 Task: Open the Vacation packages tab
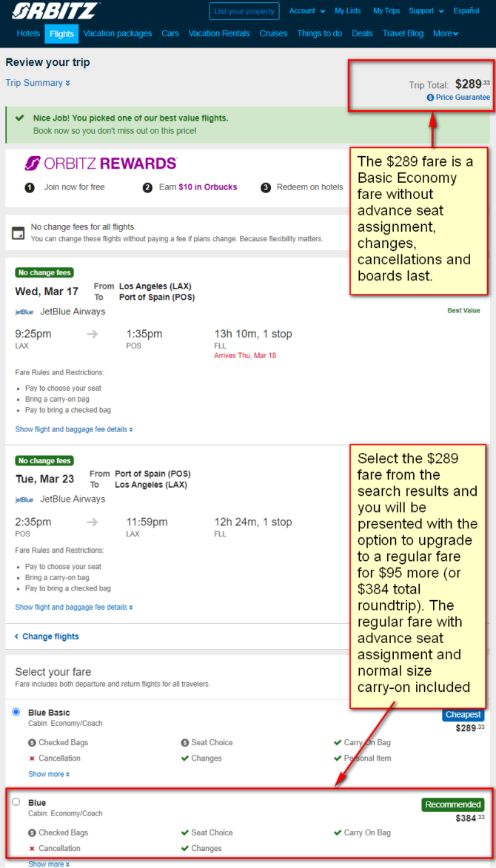coord(118,34)
